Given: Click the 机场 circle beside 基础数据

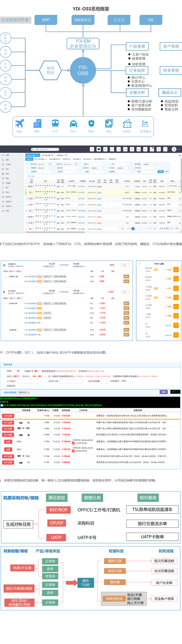Looking at the screenshot, I should pyautogui.click(x=5, y=52).
